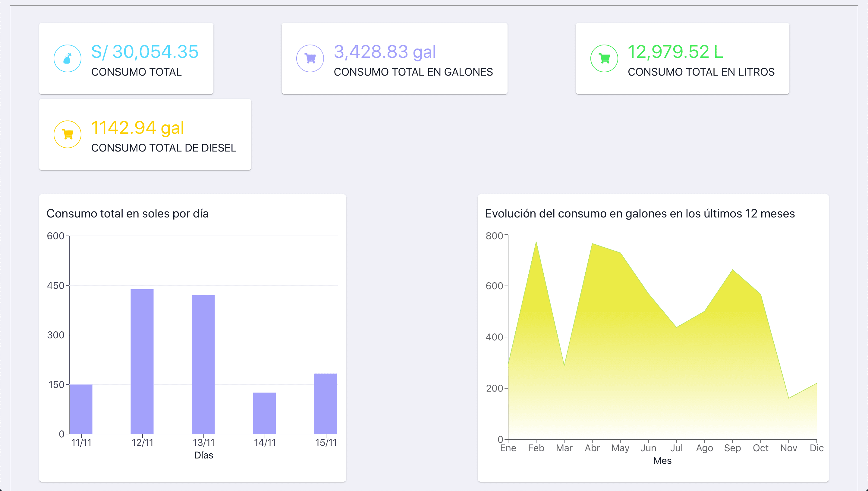This screenshot has height=491, width=868.
Task: Click the Feb peak on the area chart
Action: click(x=536, y=242)
